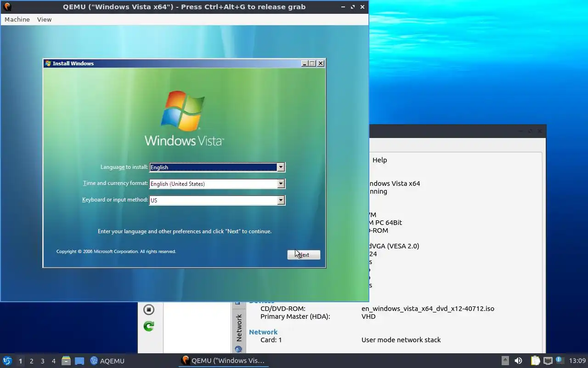Open the View menu in QEMU window
This screenshot has width=588, height=368.
(x=44, y=19)
